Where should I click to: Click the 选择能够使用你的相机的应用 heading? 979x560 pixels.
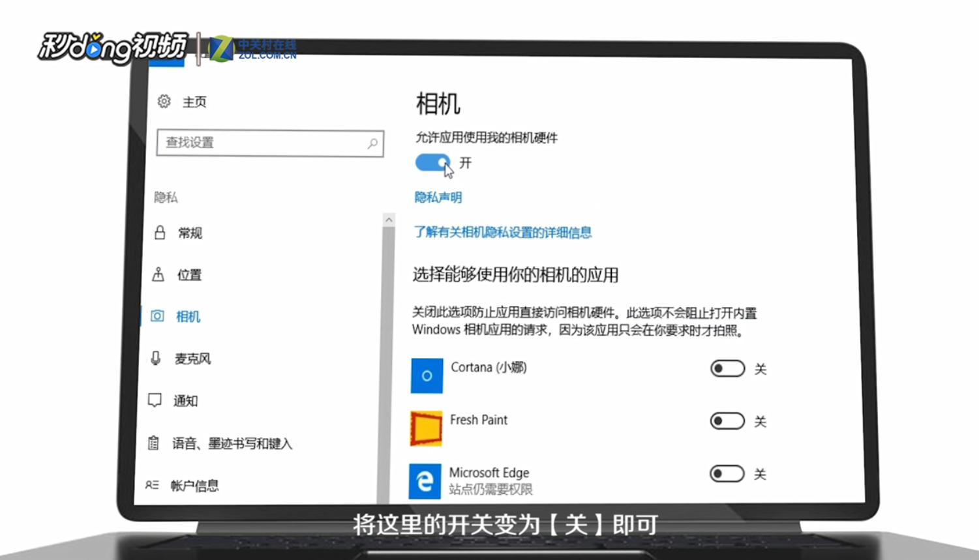click(515, 275)
